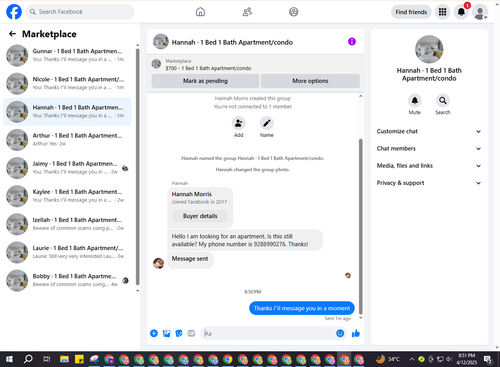This screenshot has width=500, height=367.
Task: Open File Explorer from the taskbar
Action: pos(64,359)
